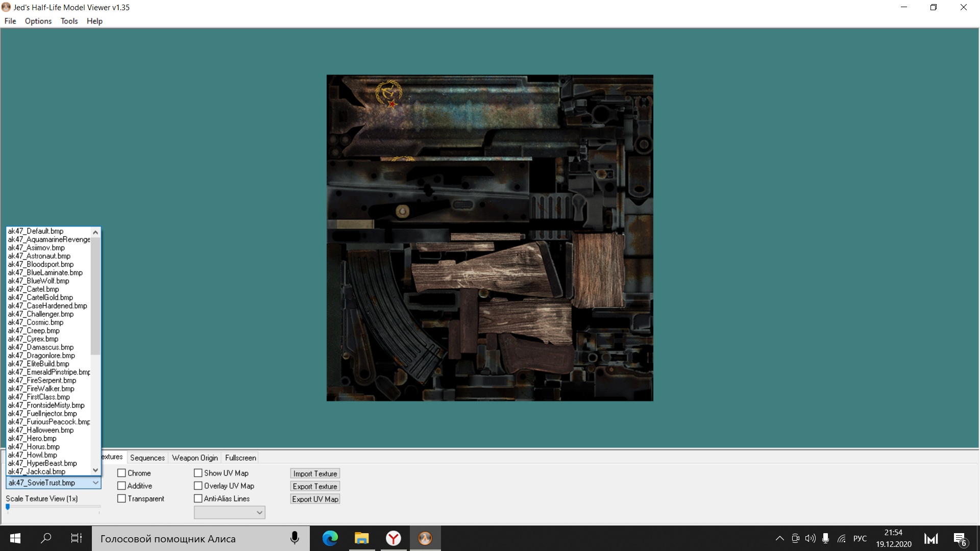The image size is (980, 551).
Task: Open the notification center icon
Action: [960, 539]
